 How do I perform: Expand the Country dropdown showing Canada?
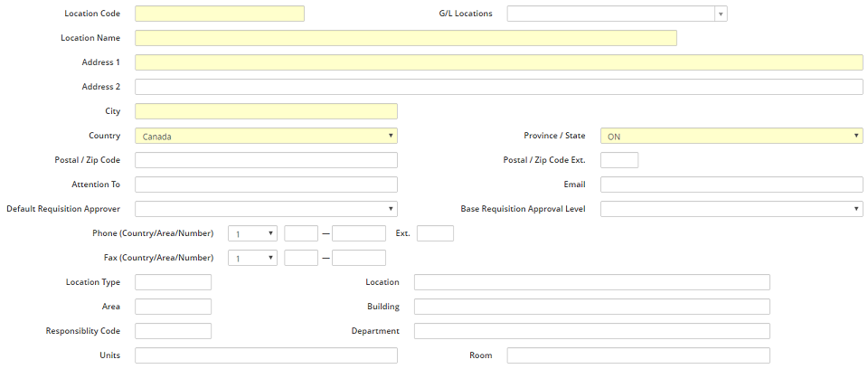pyautogui.click(x=266, y=136)
